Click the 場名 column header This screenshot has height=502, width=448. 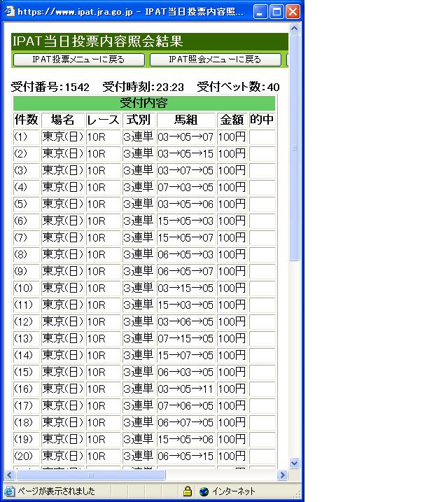pyautogui.click(x=63, y=120)
